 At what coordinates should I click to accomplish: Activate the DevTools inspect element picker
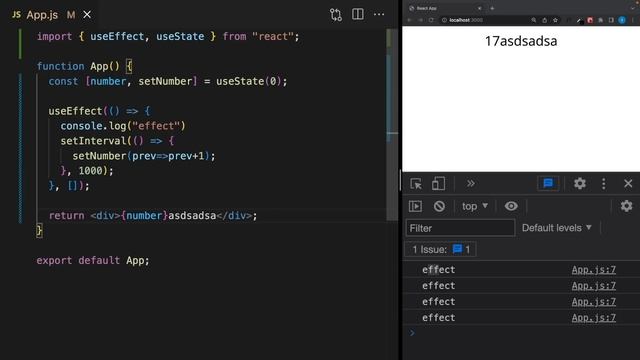coord(416,184)
